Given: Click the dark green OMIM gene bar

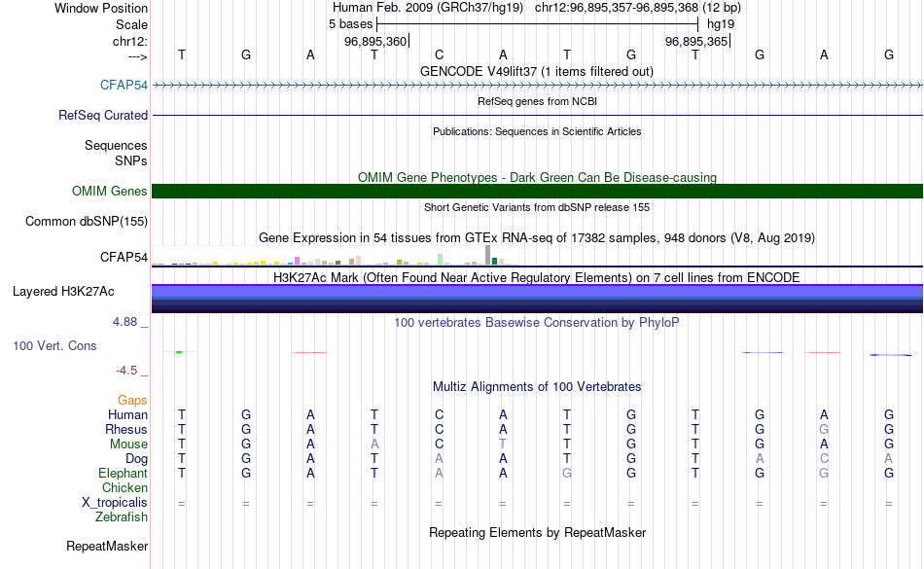Looking at the screenshot, I should (x=538, y=191).
